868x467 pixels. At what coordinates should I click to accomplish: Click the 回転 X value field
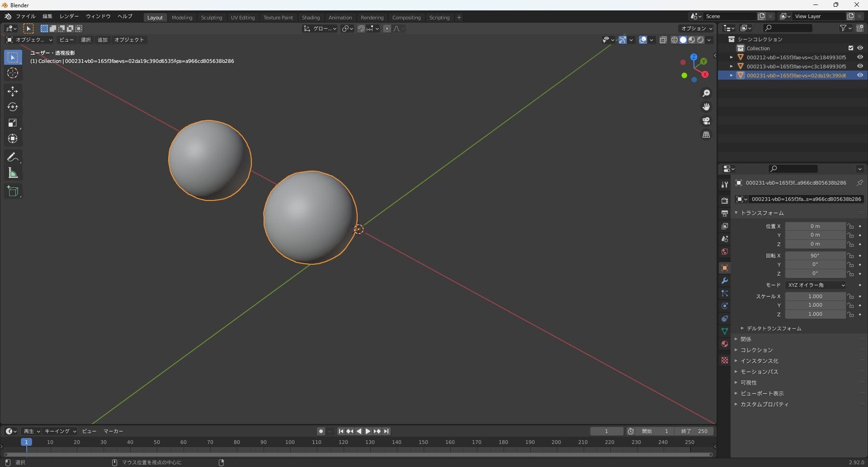point(815,256)
